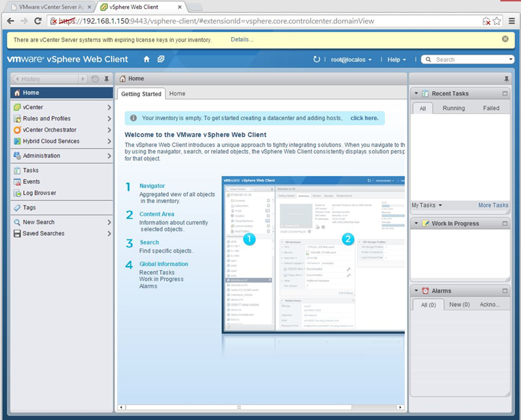Screen dimensions: 521x420
Task: Bookmark this page with the star icon
Action: pos(497,21)
